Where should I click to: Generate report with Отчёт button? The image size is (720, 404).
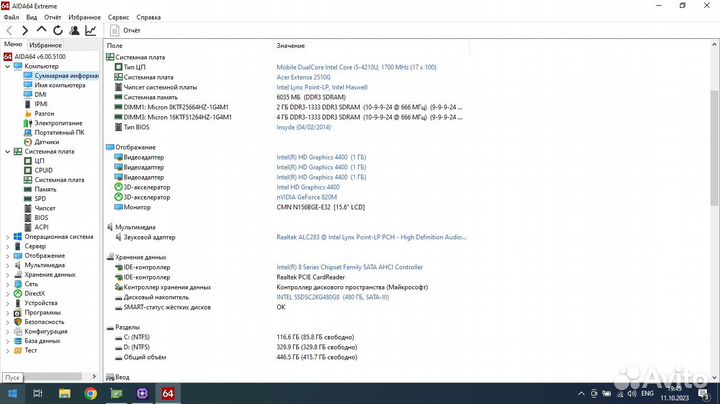[x=125, y=30]
